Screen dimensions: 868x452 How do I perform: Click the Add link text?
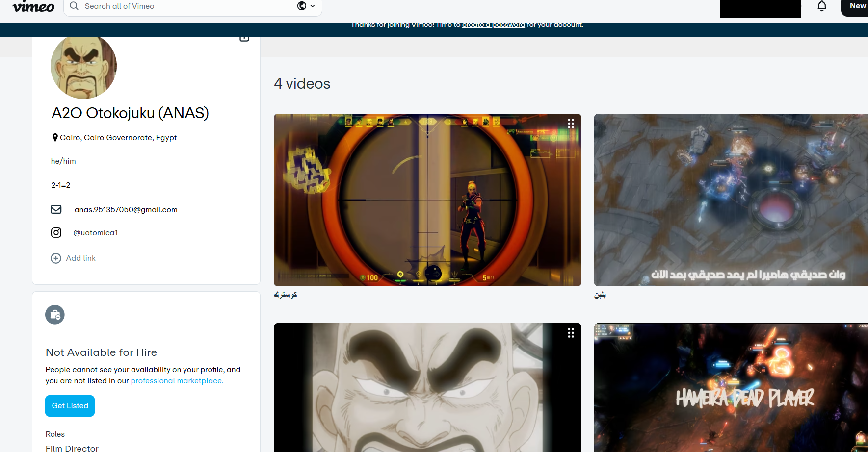pyautogui.click(x=81, y=258)
